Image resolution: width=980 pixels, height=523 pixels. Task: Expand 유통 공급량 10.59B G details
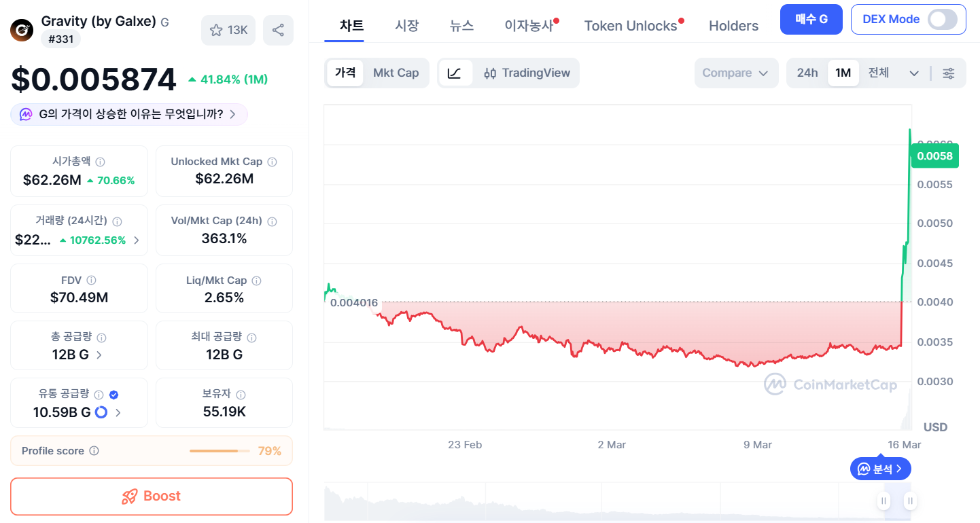(x=118, y=412)
